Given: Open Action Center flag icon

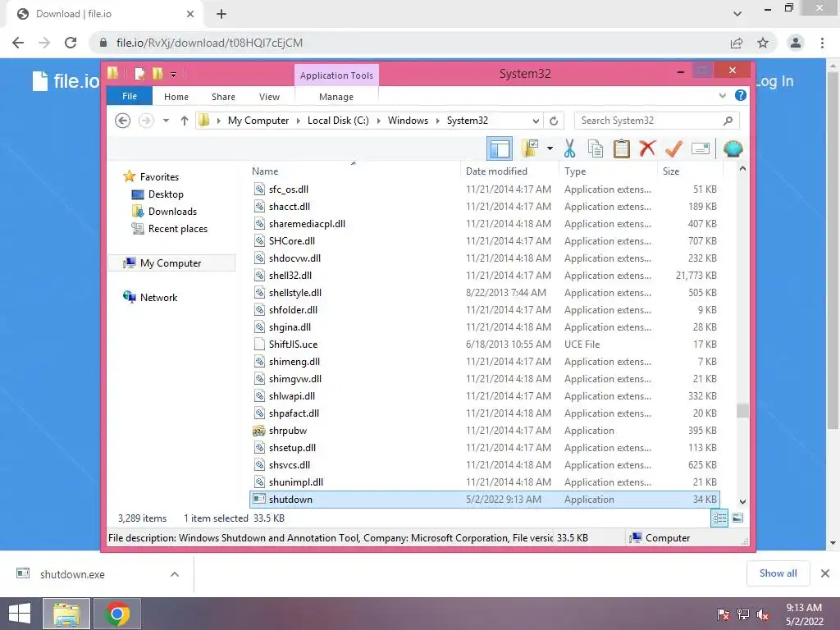Looking at the screenshot, I should click(x=724, y=614).
